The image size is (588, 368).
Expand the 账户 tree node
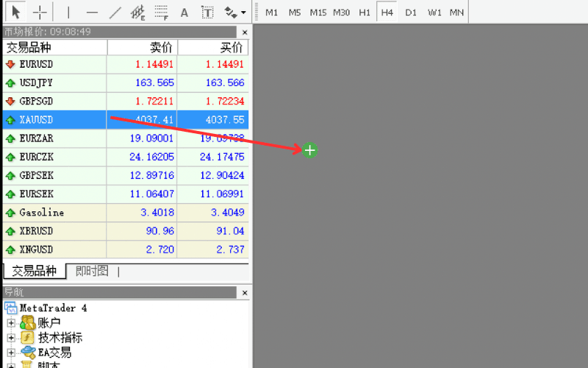tap(11, 322)
